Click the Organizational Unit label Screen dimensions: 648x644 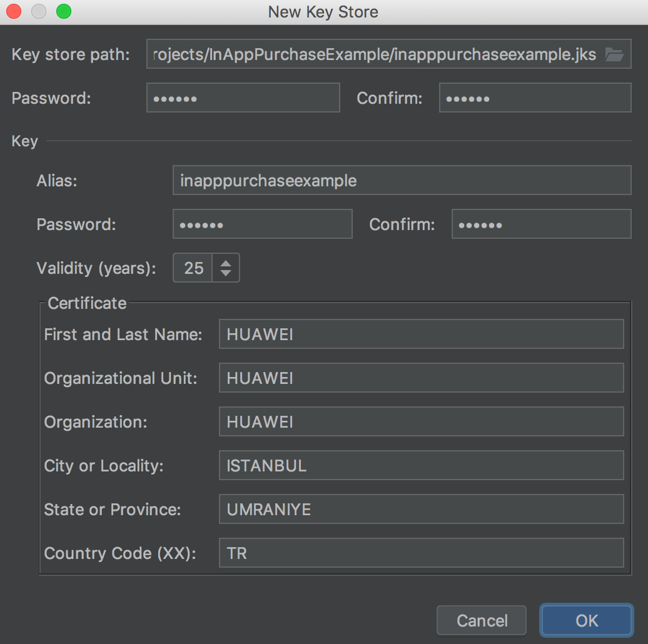[x=121, y=378]
